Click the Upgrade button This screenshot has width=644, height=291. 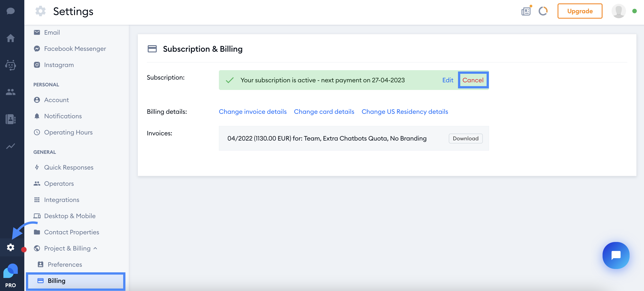tap(580, 11)
